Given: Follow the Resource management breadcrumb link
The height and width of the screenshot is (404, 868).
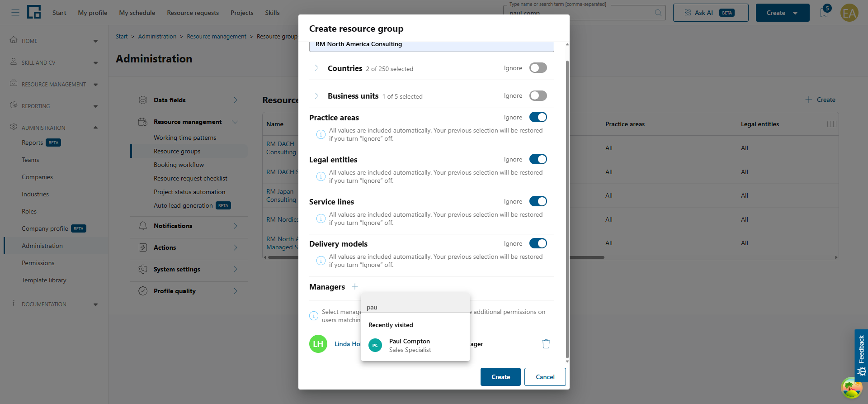Looking at the screenshot, I should (217, 36).
